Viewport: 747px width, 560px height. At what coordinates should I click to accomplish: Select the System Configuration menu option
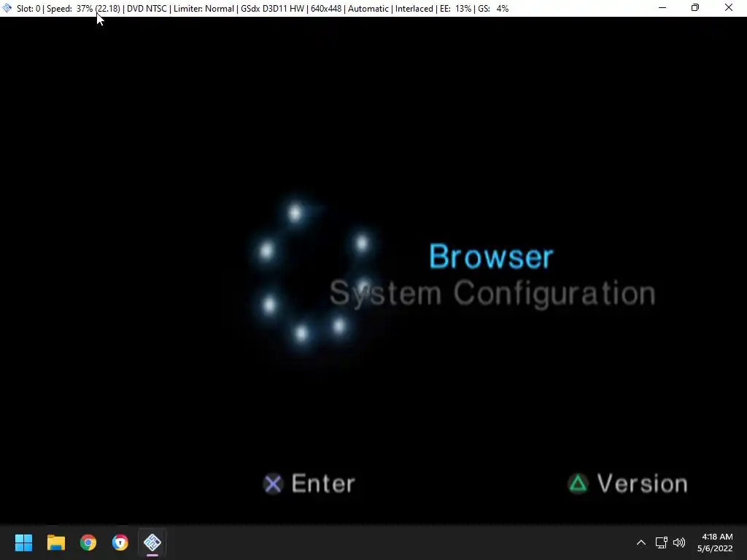point(492,293)
